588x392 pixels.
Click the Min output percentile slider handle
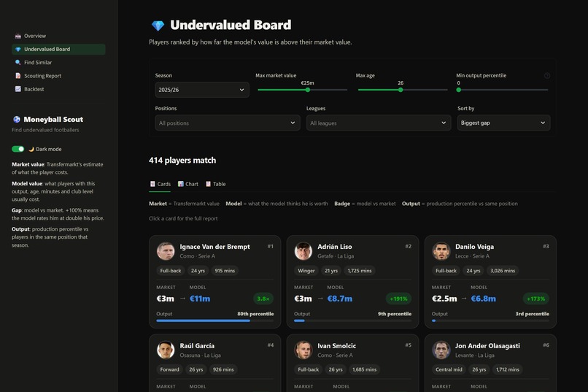[x=459, y=90]
